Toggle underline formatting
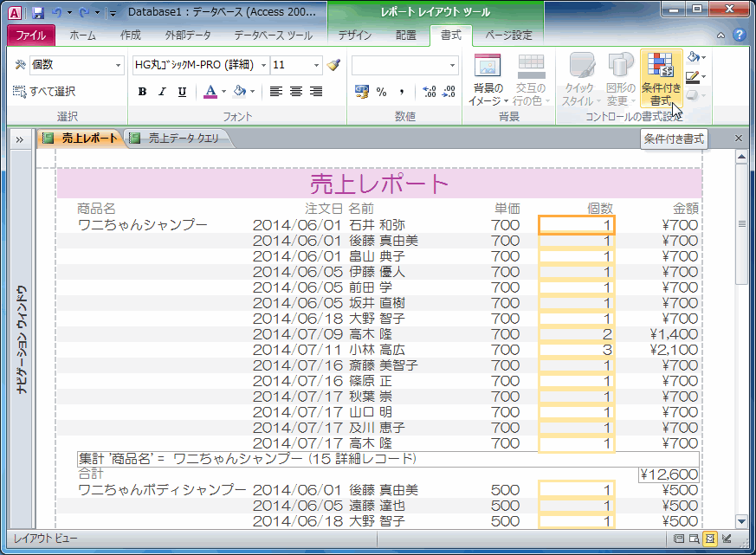The height and width of the screenshot is (555, 756). point(182,92)
